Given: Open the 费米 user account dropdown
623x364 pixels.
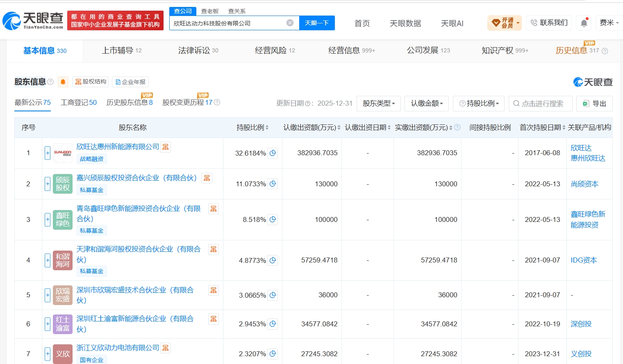Looking at the screenshot, I should 609,23.
